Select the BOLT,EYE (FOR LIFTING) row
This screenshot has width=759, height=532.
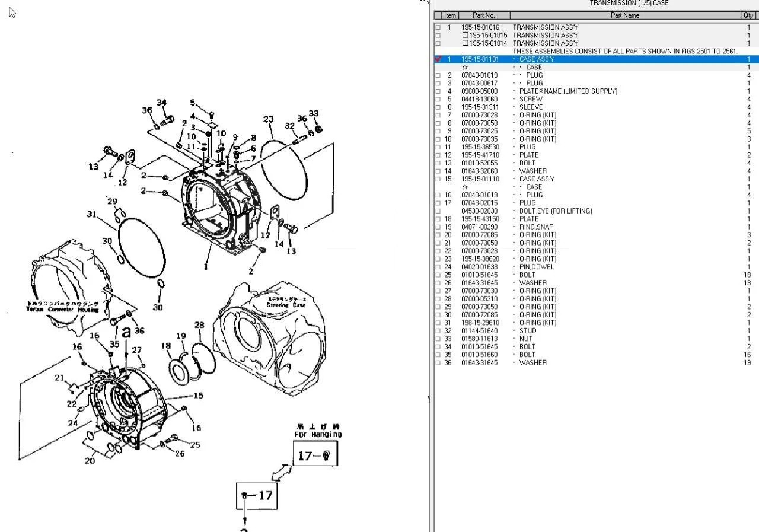(595, 211)
